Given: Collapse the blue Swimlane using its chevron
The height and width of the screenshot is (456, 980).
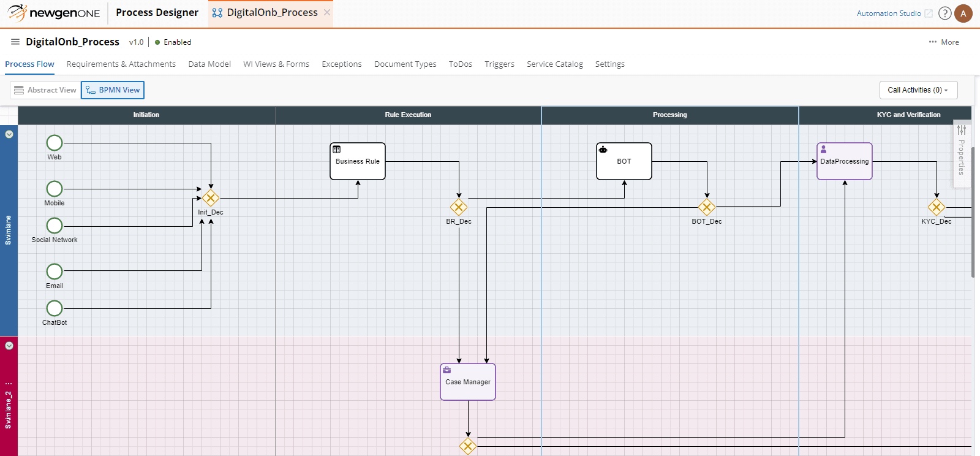Looking at the screenshot, I should [9, 134].
